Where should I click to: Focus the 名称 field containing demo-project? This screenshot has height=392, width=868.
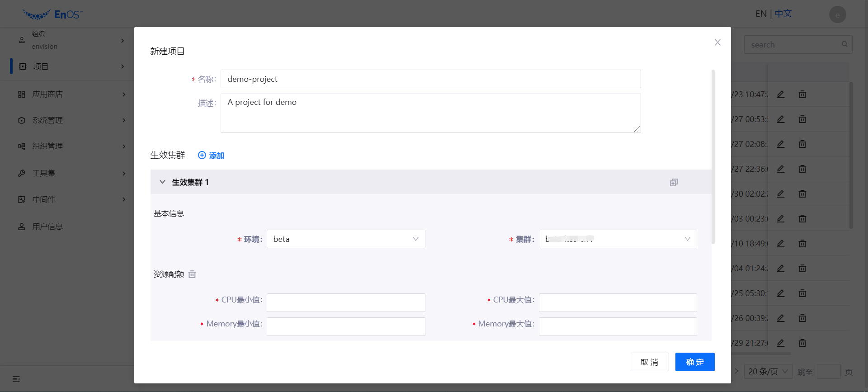(x=430, y=79)
